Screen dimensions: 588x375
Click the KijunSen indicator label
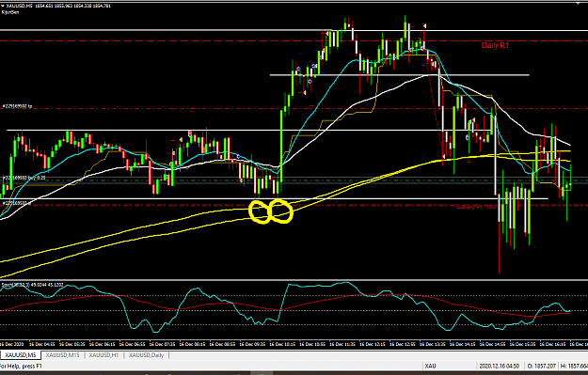(10, 12)
